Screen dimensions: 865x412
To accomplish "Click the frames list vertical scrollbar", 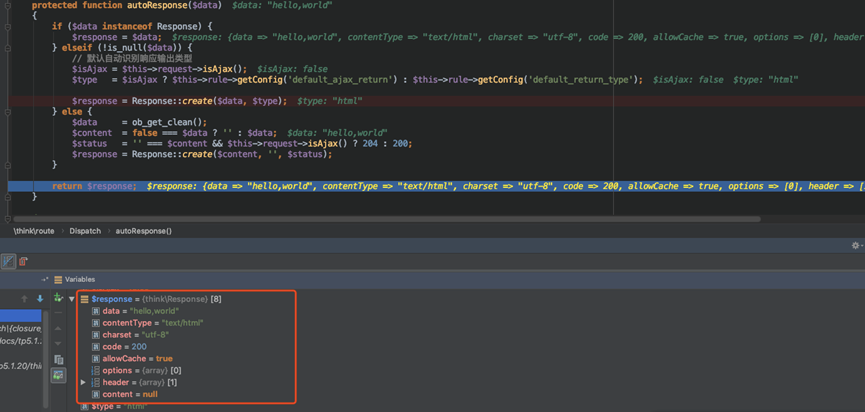I will tap(46, 359).
